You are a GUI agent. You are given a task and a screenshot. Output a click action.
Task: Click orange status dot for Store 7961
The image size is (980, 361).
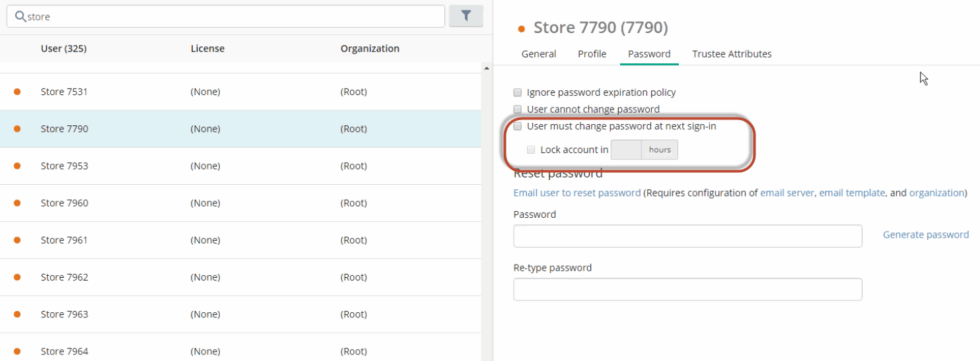(x=17, y=240)
